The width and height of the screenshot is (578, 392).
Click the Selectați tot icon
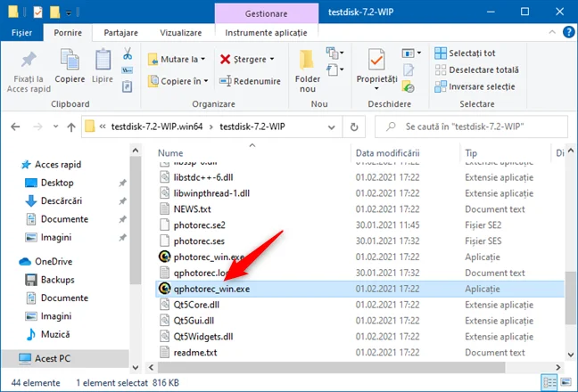point(440,53)
